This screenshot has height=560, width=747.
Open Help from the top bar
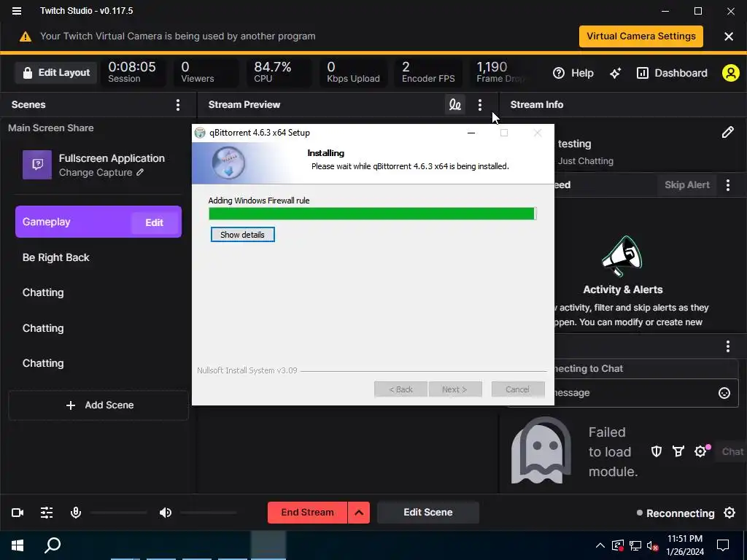point(573,73)
